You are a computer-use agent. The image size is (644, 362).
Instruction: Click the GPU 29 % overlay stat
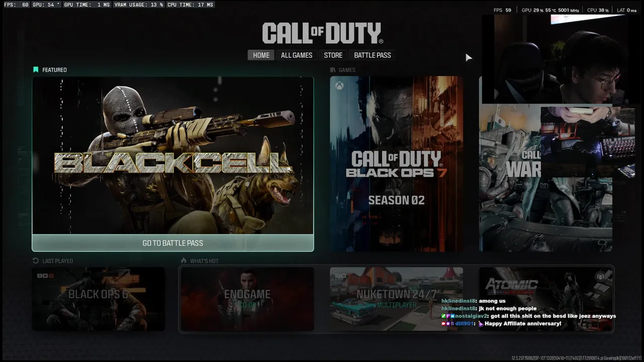(x=532, y=10)
